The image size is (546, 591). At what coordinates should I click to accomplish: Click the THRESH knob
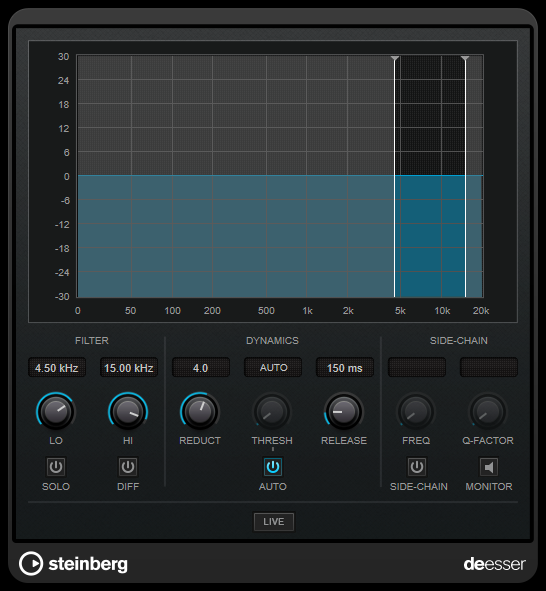tap(272, 412)
